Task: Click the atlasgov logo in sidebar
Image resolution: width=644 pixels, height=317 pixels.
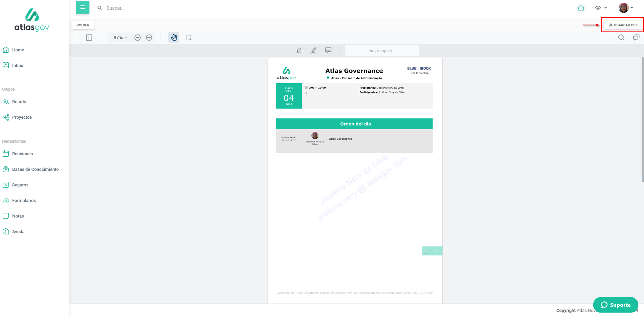Action: pos(32,20)
